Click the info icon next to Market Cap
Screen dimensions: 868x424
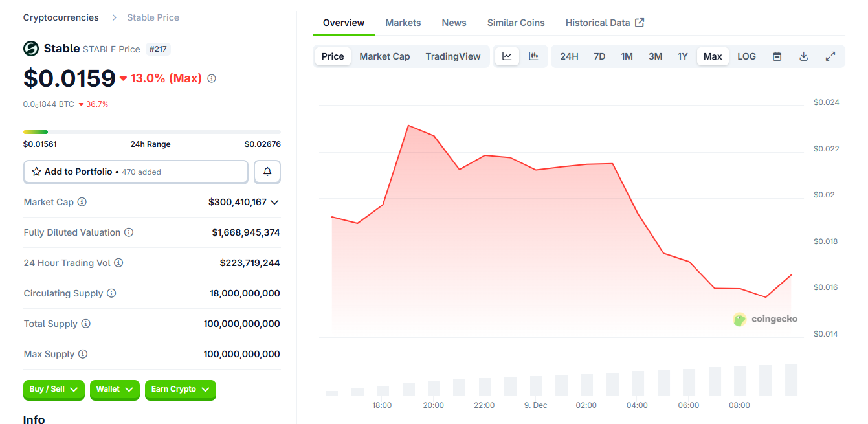click(x=82, y=202)
